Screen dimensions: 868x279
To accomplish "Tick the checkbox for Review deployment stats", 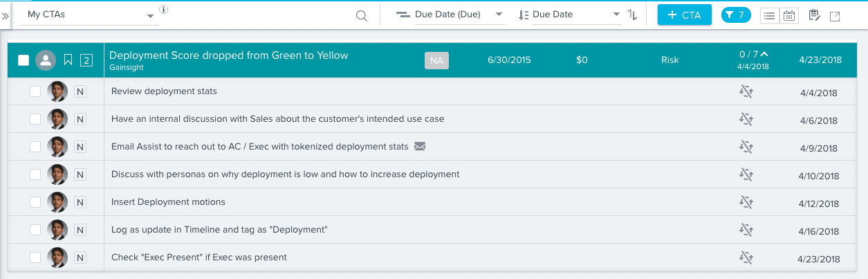I will pyautogui.click(x=35, y=91).
